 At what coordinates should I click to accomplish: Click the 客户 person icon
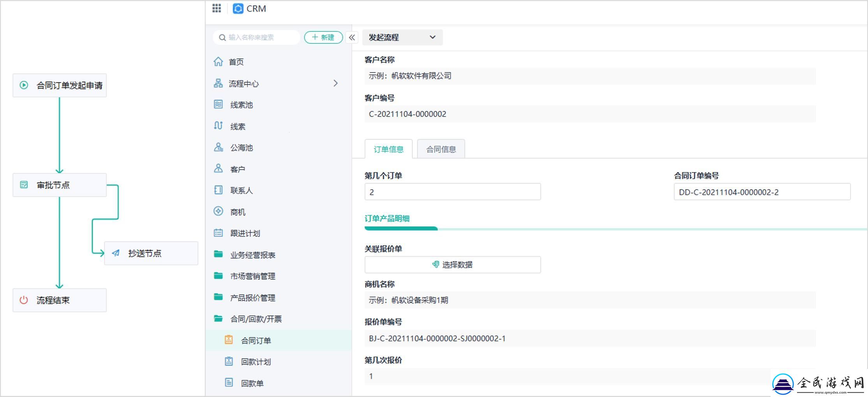(x=218, y=168)
